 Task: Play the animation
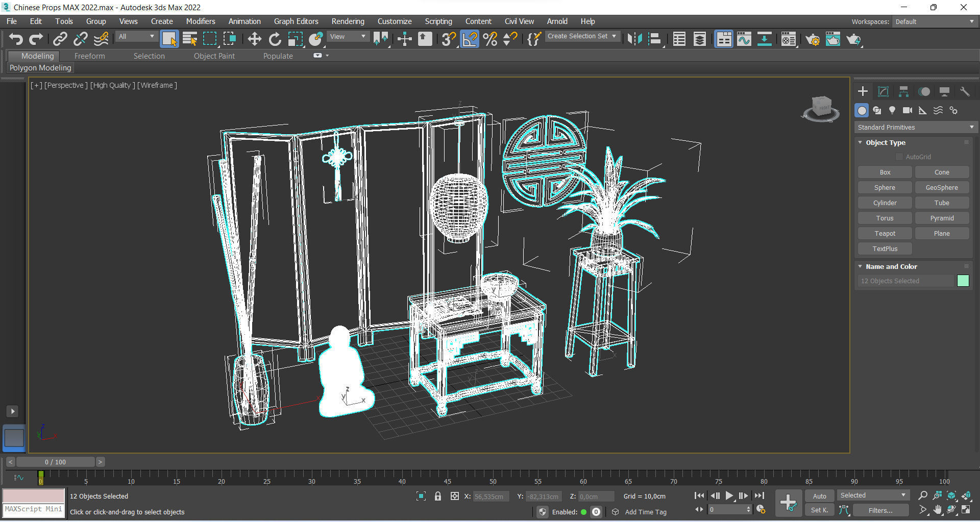coord(729,495)
